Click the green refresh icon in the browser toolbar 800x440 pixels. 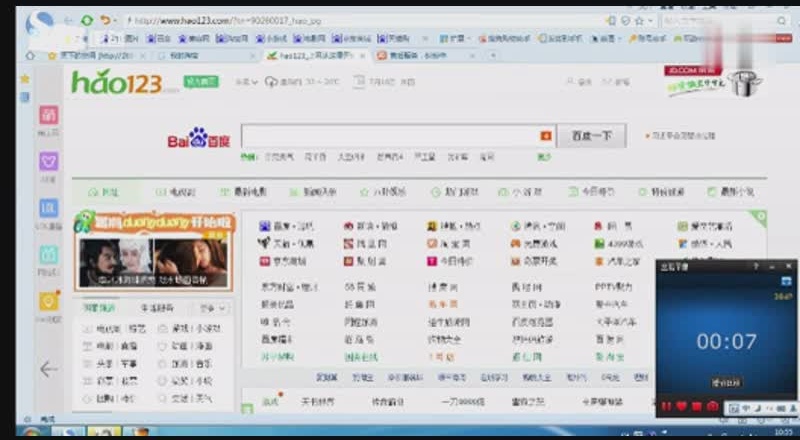[x=87, y=20]
